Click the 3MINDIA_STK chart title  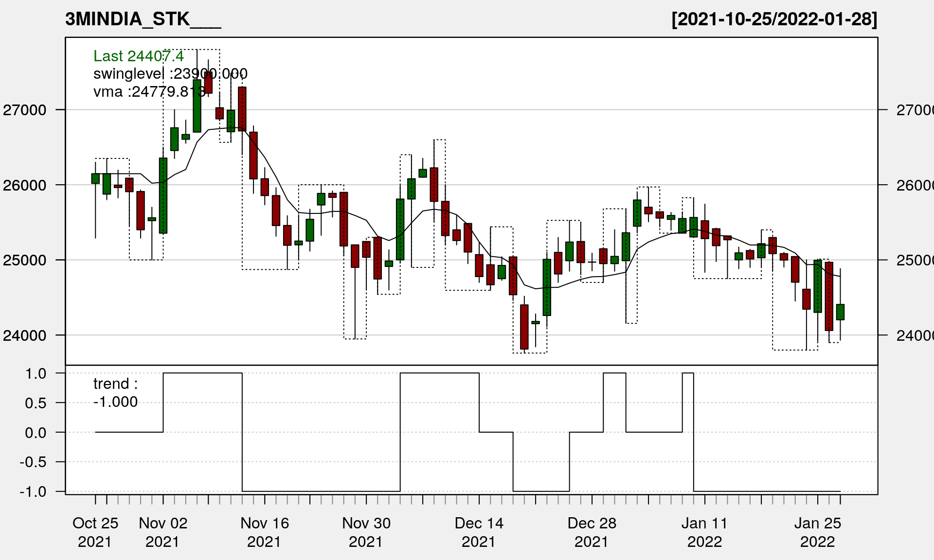(143, 19)
